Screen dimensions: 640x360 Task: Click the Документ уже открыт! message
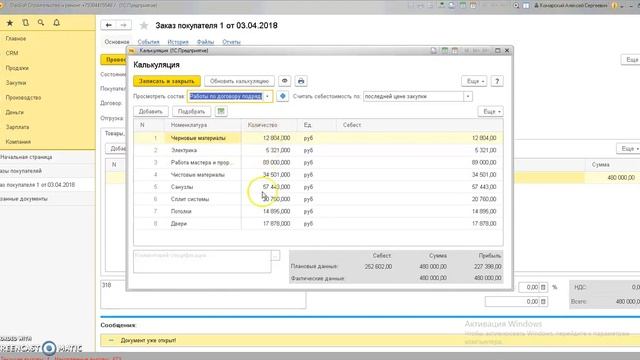(148, 340)
